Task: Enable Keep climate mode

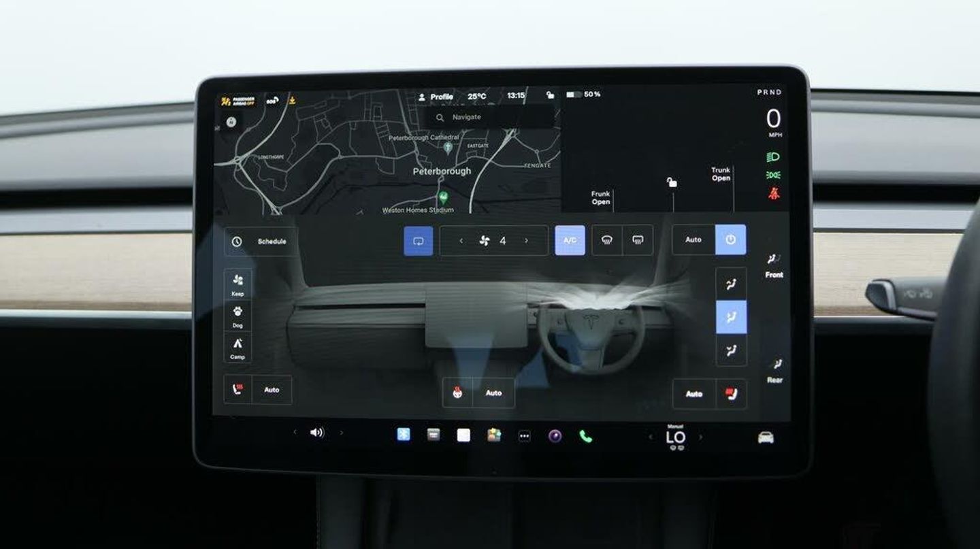Action: [238, 284]
